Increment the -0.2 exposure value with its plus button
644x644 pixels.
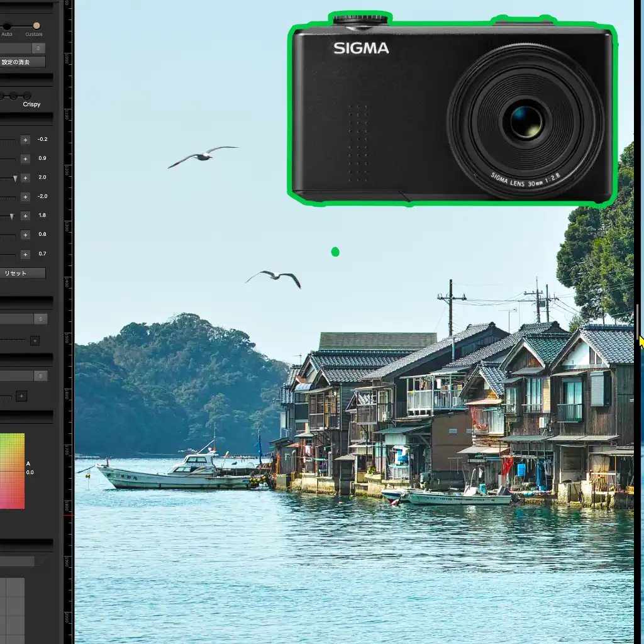tap(25, 139)
